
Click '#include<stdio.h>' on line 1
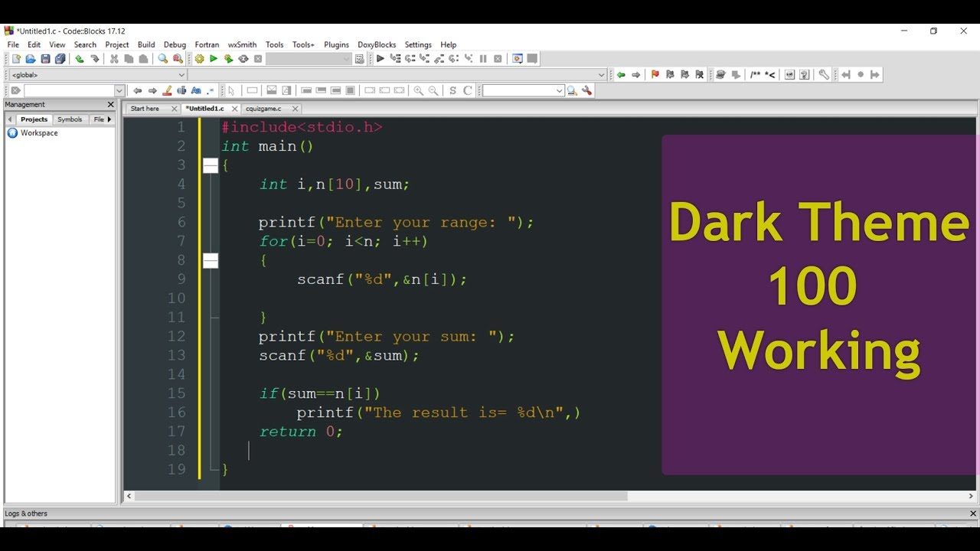(302, 127)
